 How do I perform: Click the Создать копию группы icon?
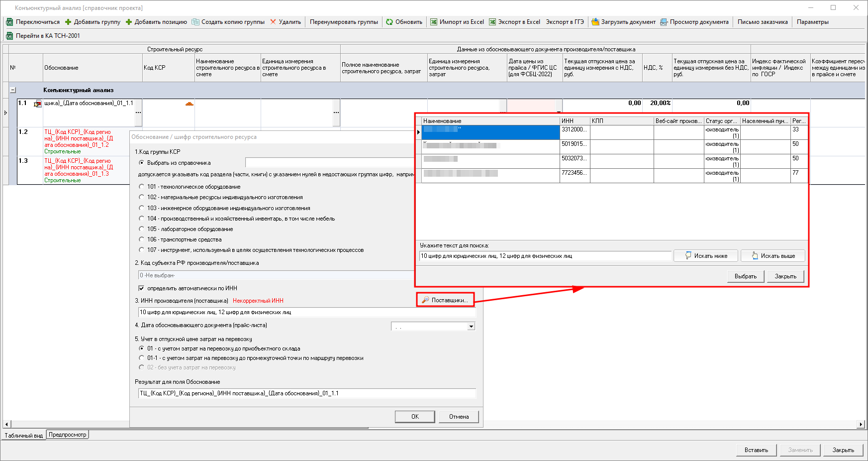tap(195, 22)
